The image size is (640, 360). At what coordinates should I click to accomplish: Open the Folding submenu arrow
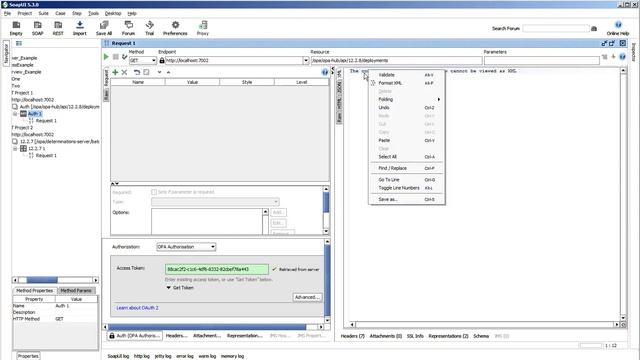pyautogui.click(x=439, y=99)
